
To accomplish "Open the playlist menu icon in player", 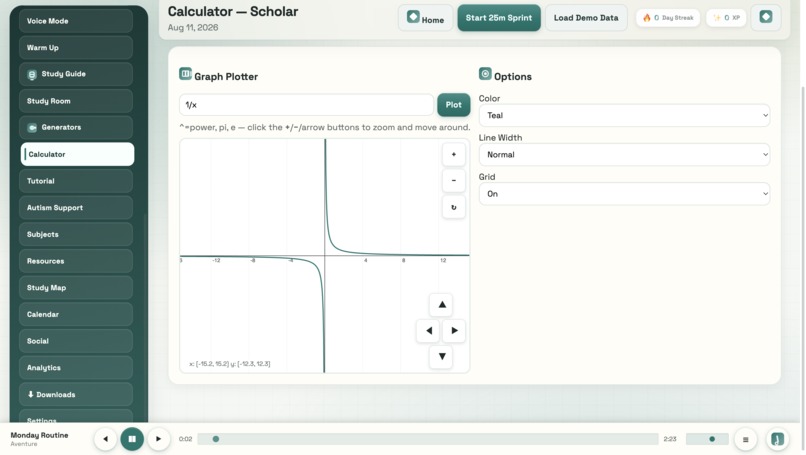I will click(745, 439).
